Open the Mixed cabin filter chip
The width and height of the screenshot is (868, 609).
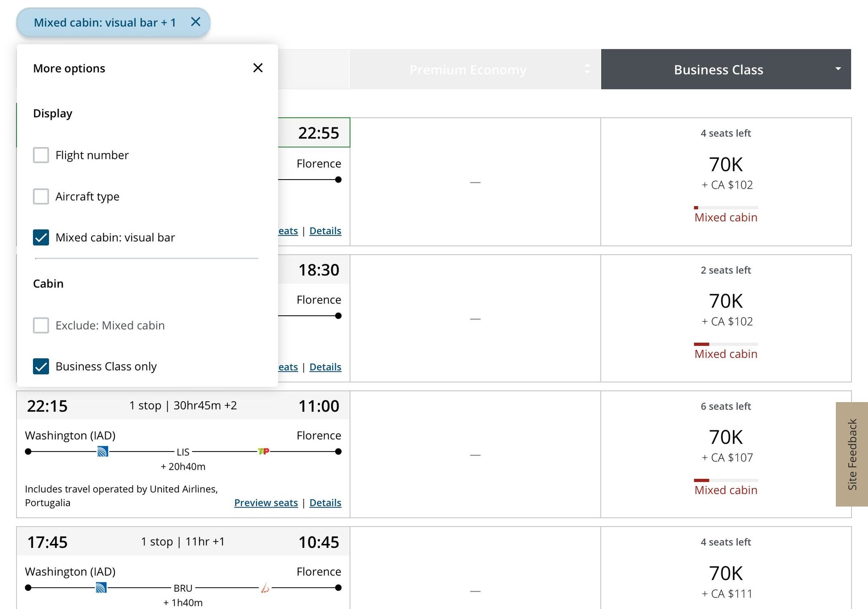point(105,22)
